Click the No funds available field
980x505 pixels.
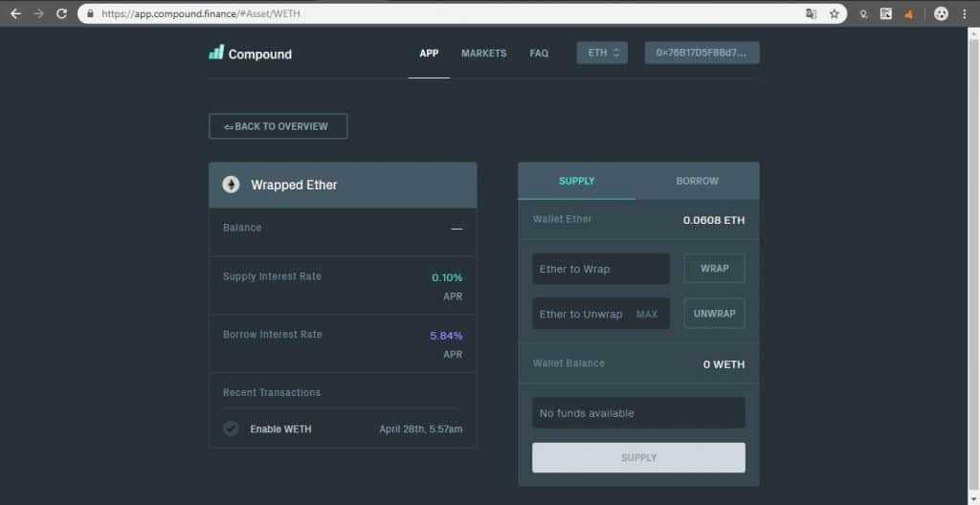(638, 413)
